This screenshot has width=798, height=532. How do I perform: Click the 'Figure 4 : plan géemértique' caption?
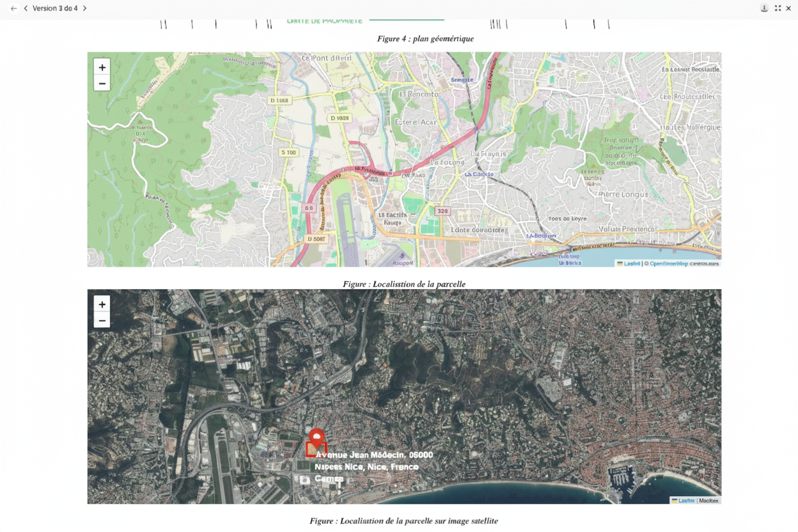coord(425,39)
